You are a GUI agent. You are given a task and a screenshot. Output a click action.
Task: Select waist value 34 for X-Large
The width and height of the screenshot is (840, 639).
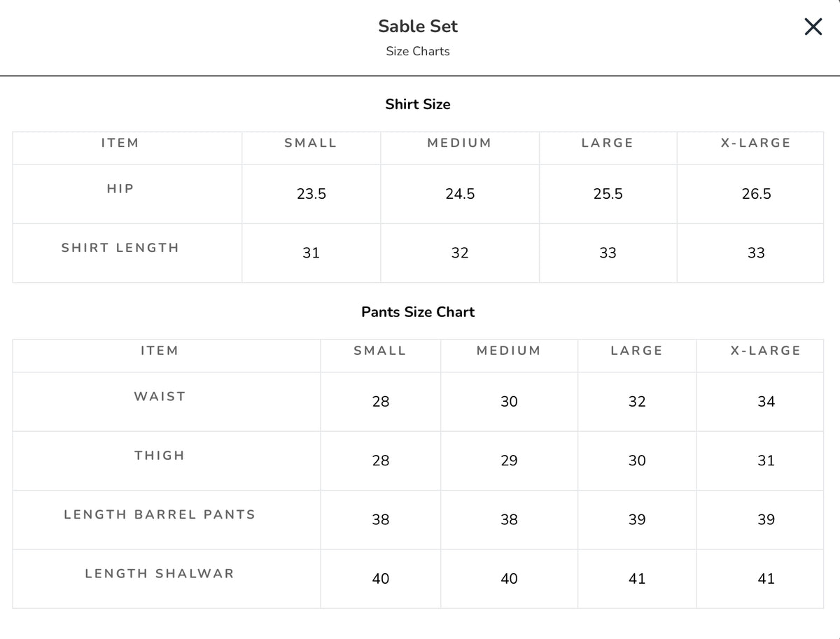tap(766, 402)
